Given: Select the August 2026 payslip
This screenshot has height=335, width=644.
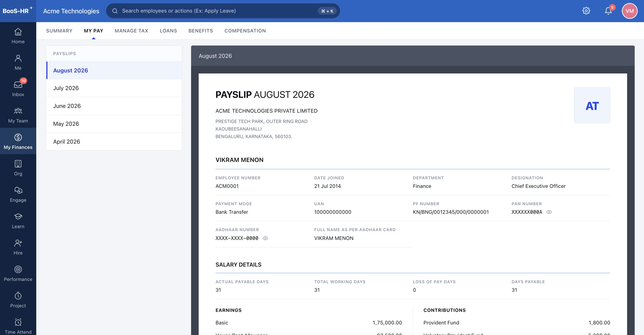Looking at the screenshot, I should pyautogui.click(x=114, y=70).
